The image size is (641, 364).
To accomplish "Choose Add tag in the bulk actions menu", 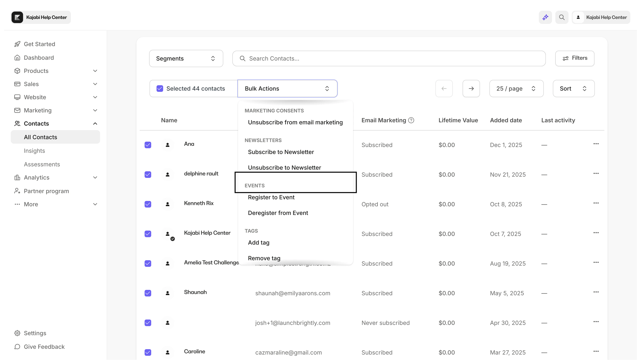I will pyautogui.click(x=259, y=243).
